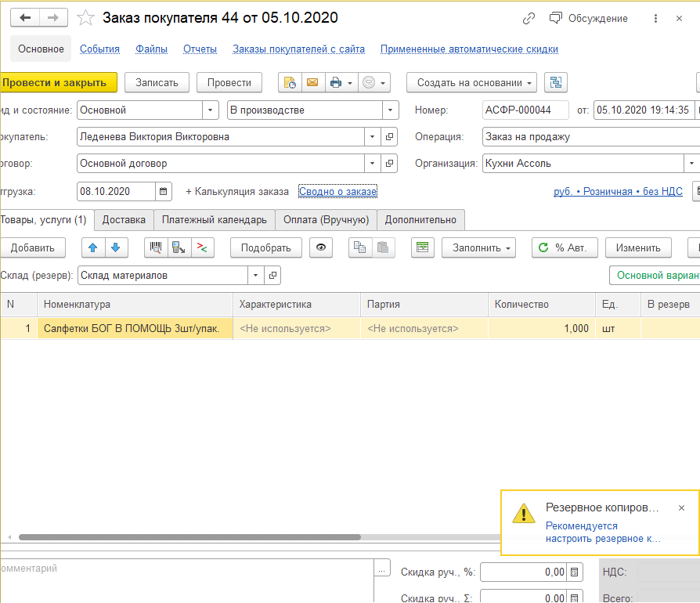Click the chain link icon in header
The height and width of the screenshot is (603, 700).
[x=529, y=18]
